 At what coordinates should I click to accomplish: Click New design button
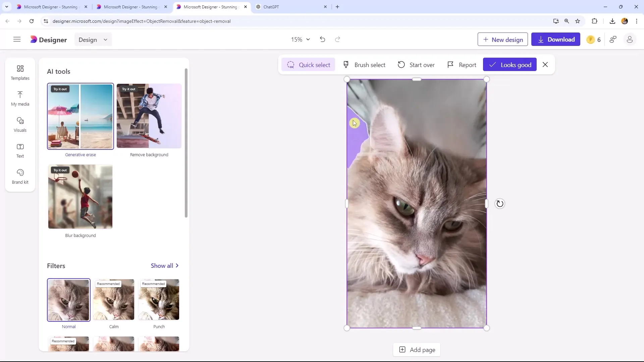click(x=503, y=39)
